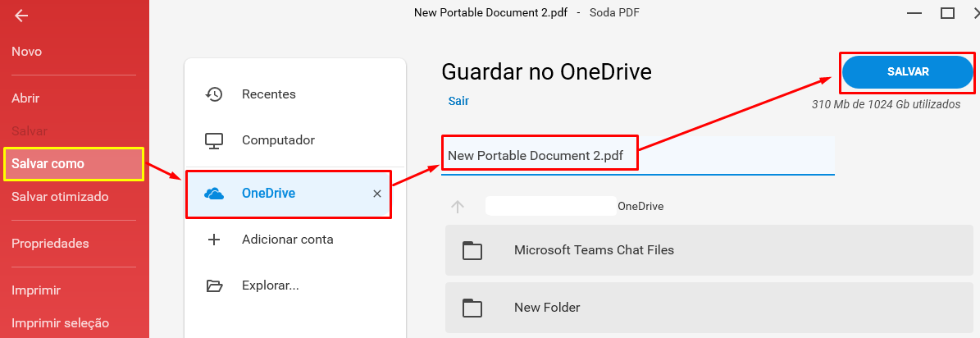This screenshot has height=338, width=980.
Task: Open the New Folder row
Action: (x=709, y=308)
